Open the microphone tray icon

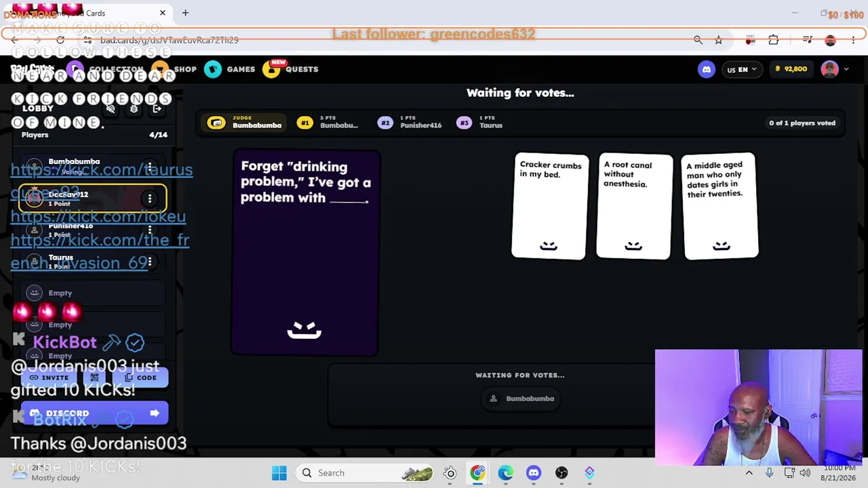tap(770, 472)
